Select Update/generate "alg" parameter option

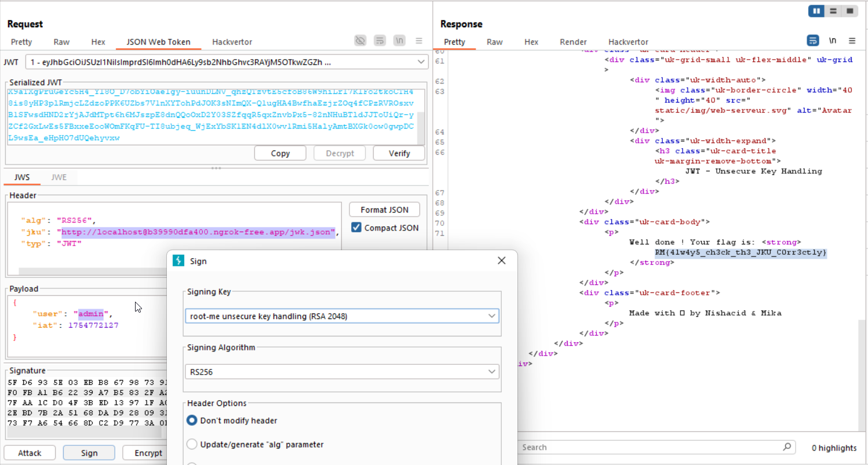coord(192,444)
